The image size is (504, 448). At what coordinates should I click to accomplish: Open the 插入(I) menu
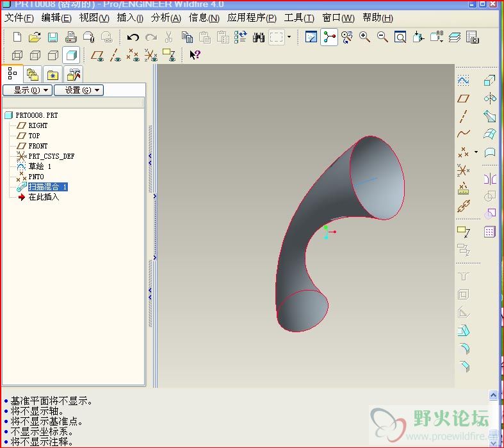tap(130, 18)
